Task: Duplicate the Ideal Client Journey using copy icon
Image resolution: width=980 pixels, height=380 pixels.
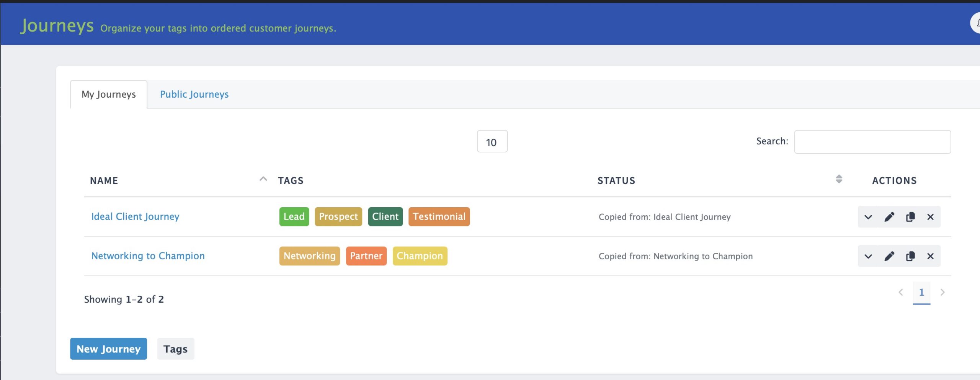Action: pyautogui.click(x=910, y=217)
